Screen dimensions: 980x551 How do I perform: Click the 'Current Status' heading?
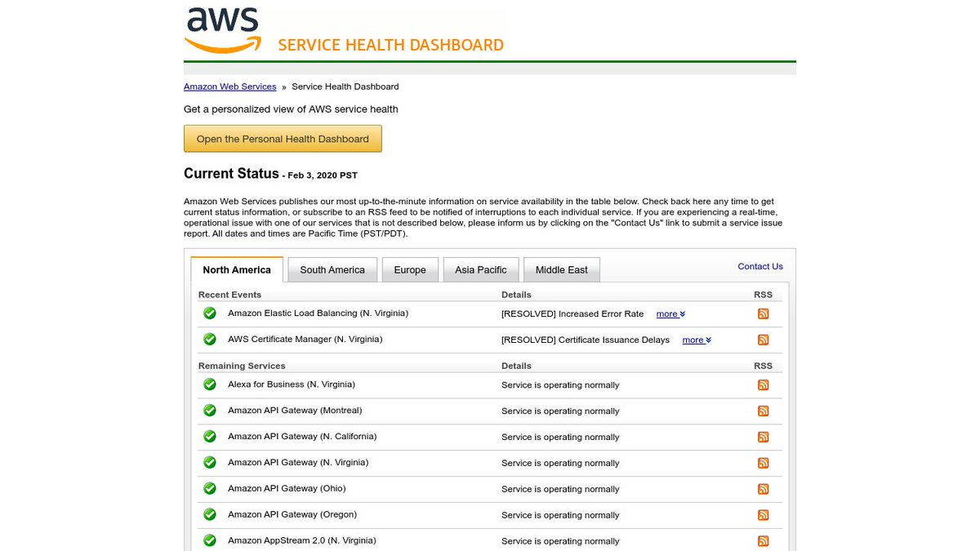(231, 173)
